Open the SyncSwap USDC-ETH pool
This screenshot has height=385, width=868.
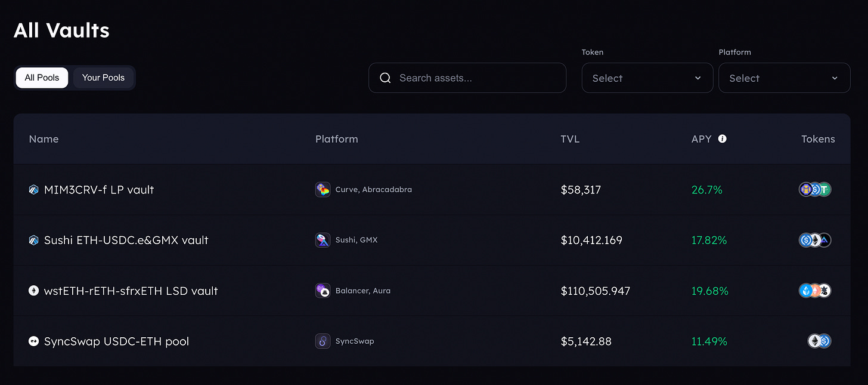[x=116, y=341]
